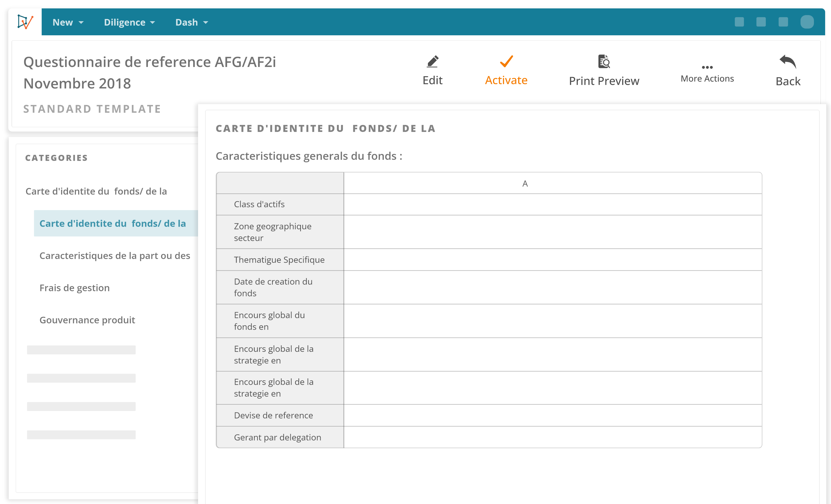Open Caracteristiques de la part category
The height and width of the screenshot is (504, 831).
115,256
